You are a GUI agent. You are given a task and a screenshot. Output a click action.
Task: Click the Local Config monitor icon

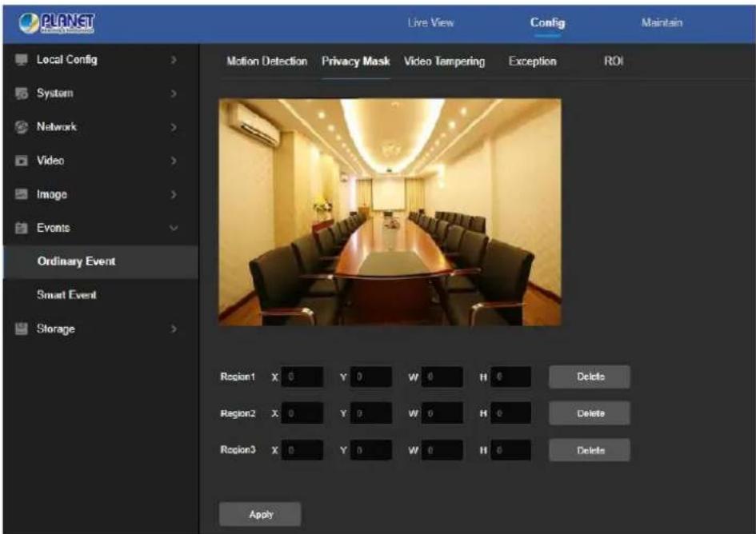click(x=22, y=60)
